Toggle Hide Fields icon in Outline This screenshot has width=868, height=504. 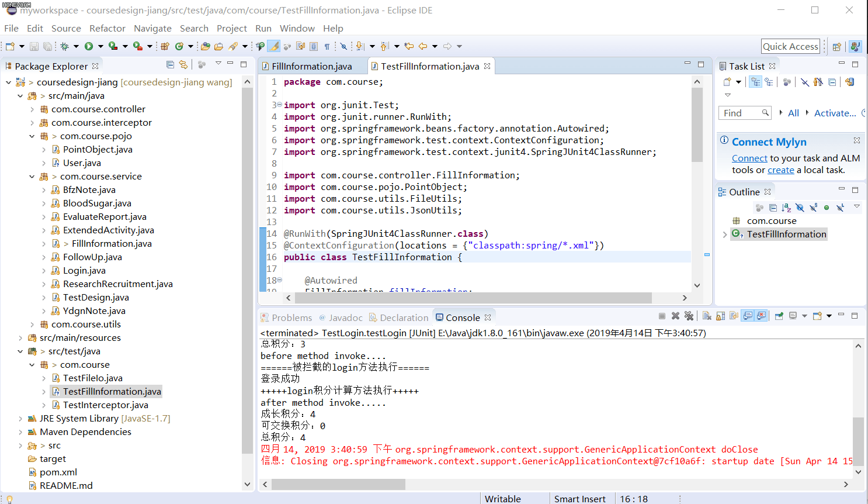[800, 208]
